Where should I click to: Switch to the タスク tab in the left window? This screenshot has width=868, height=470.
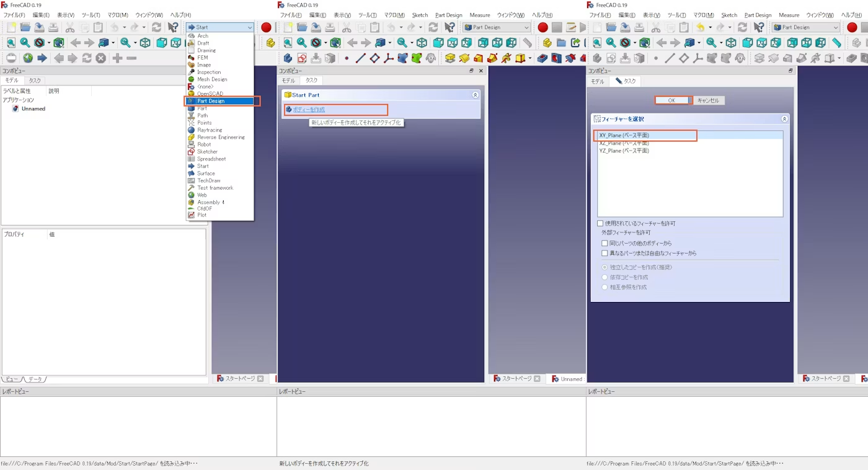point(35,81)
